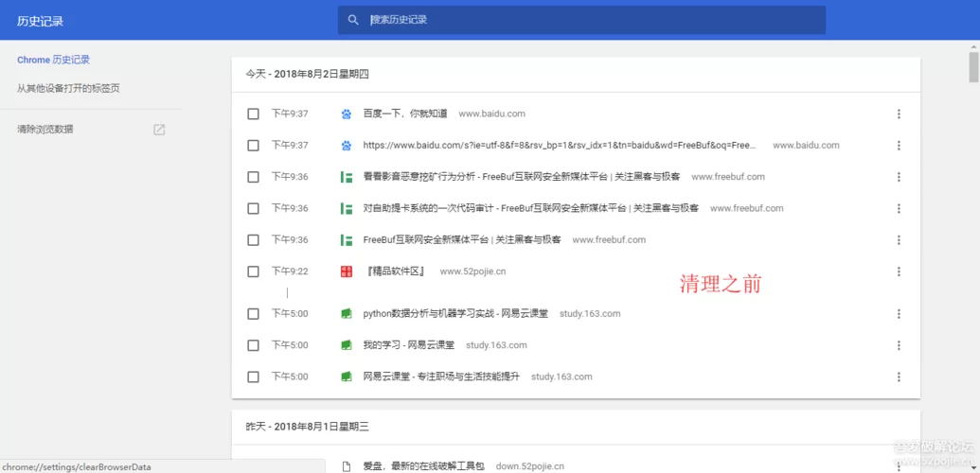Click favicon of the baidu.com/s?ie=utf-8 URL entry
980x473 pixels.
[347, 145]
